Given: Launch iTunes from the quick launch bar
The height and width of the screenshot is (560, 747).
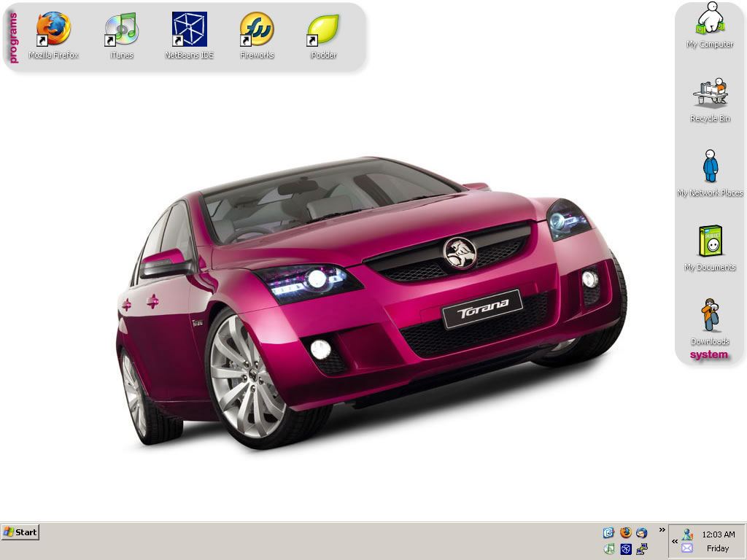Looking at the screenshot, I should pos(609,549).
